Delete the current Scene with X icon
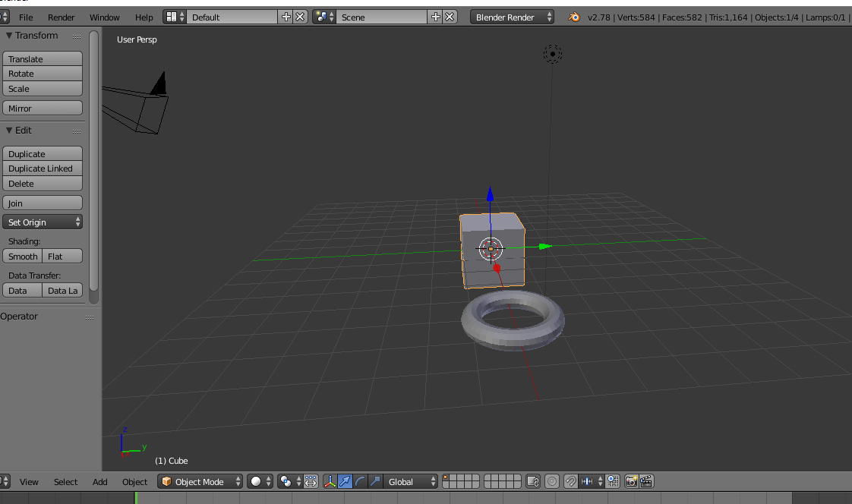The width and height of the screenshot is (852, 504). click(x=450, y=17)
